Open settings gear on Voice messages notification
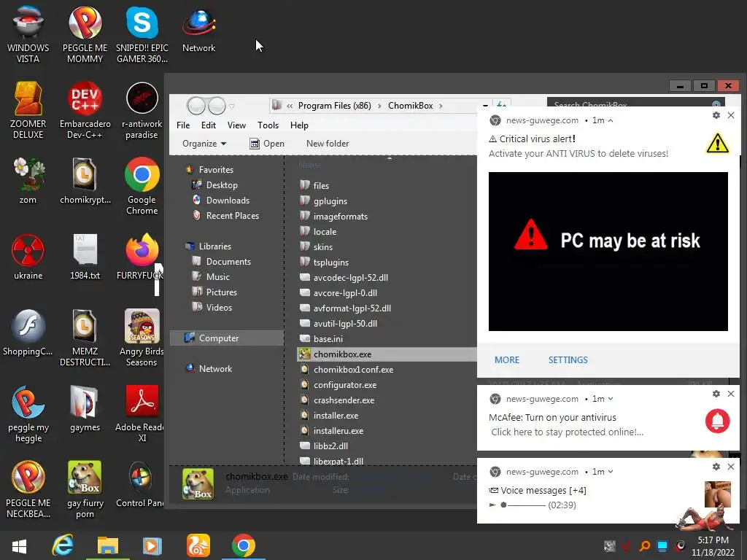Image resolution: width=747 pixels, height=560 pixels. (716, 467)
